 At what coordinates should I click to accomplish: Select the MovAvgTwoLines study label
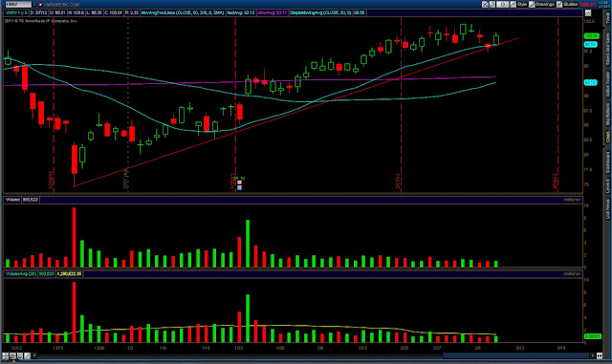(x=183, y=12)
